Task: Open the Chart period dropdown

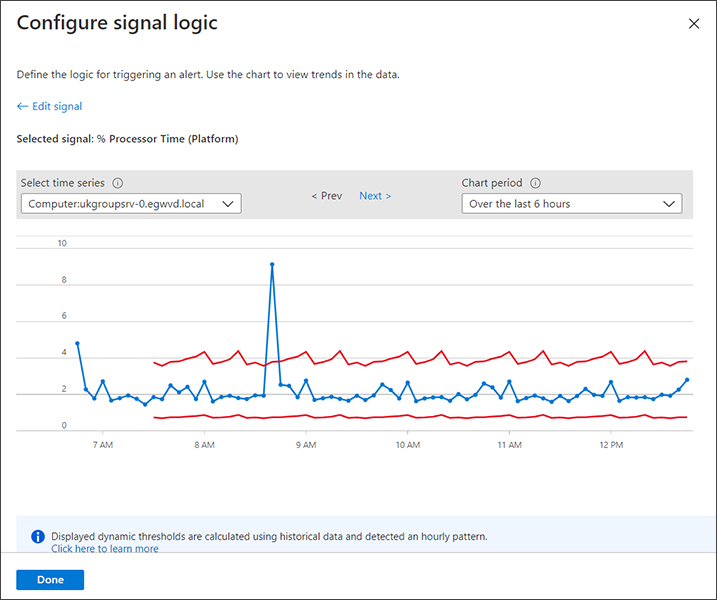Action: (x=572, y=204)
